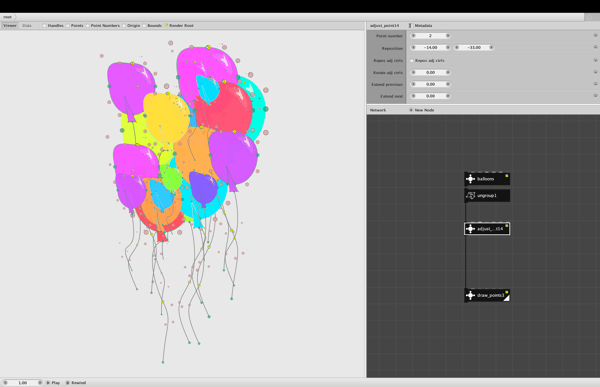Click the Extend previous value field
This screenshot has width=600, height=387.
click(430, 84)
